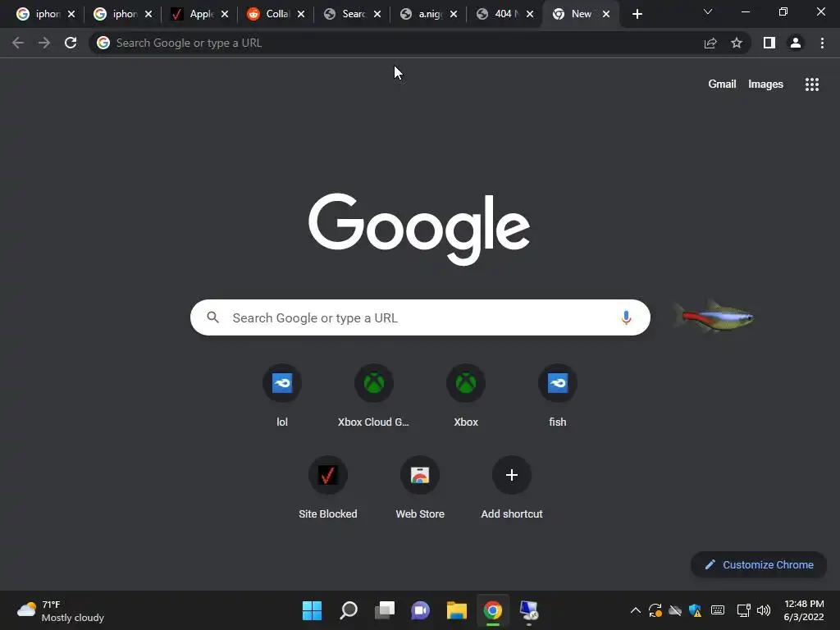The image size is (840, 630).
Task: Click the touch keyboard tray icon
Action: coord(717,610)
